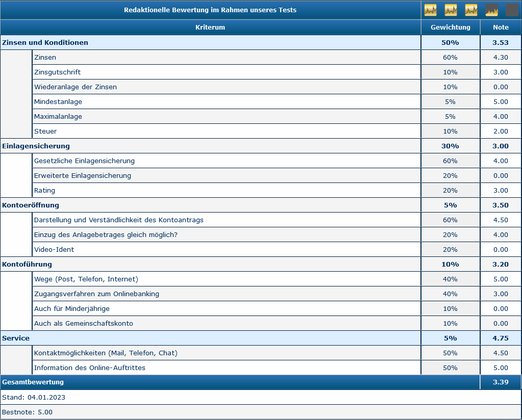
Task: Click the 4.30 note in Zinsen row
Action: point(501,57)
